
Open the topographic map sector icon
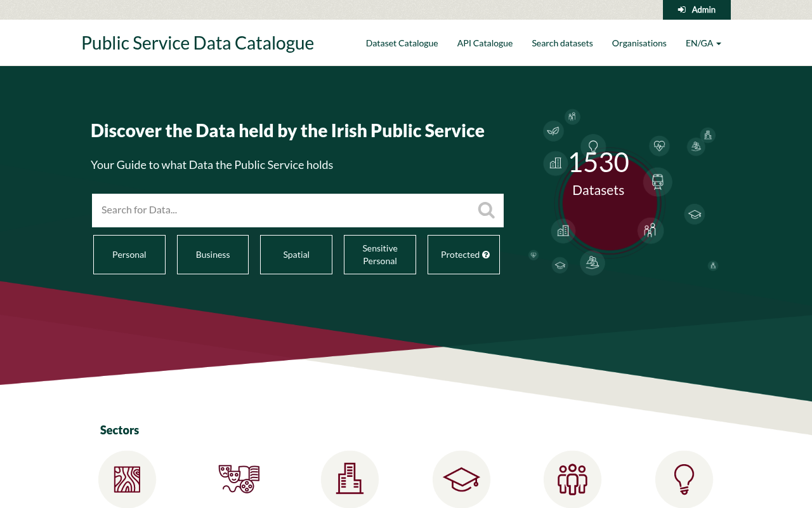point(127,479)
